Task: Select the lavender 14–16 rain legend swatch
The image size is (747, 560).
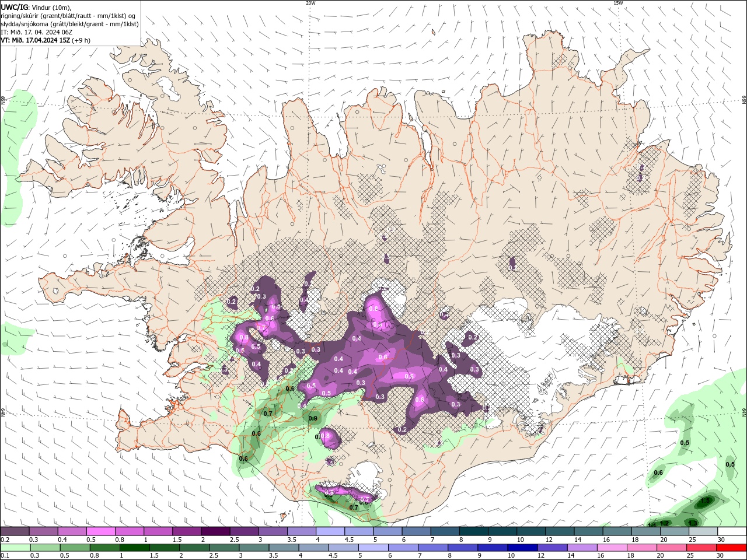Action: point(581,548)
